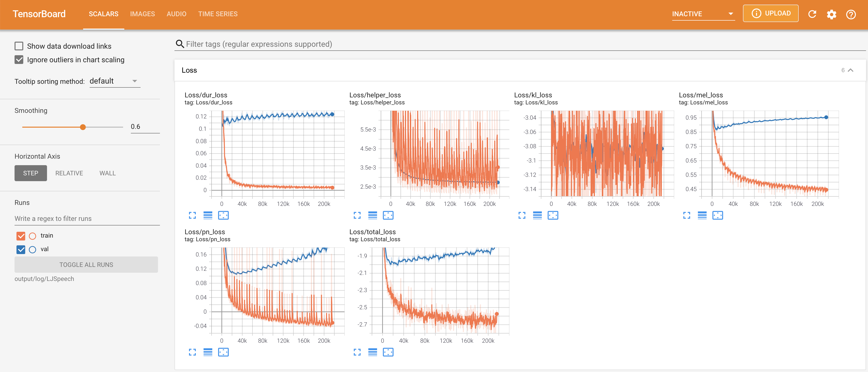Open the help question mark icon
This screenshot has width=868, height=372.
click(851, 14)
